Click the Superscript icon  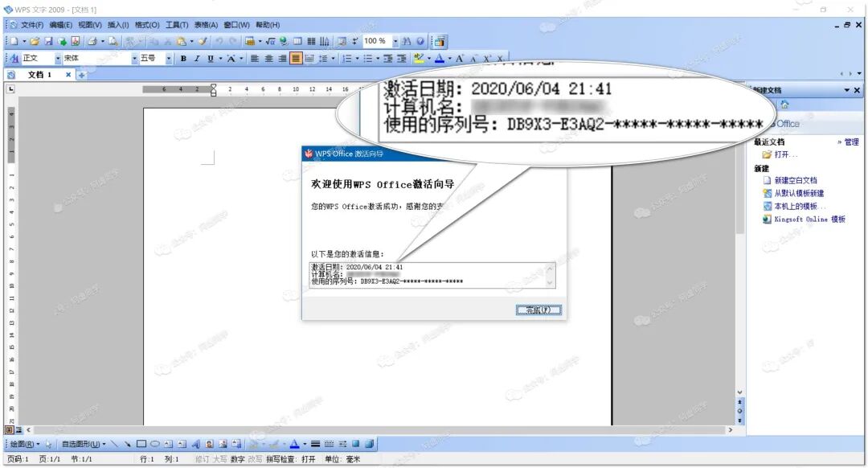pyautogui.click(x=487, y=58)
